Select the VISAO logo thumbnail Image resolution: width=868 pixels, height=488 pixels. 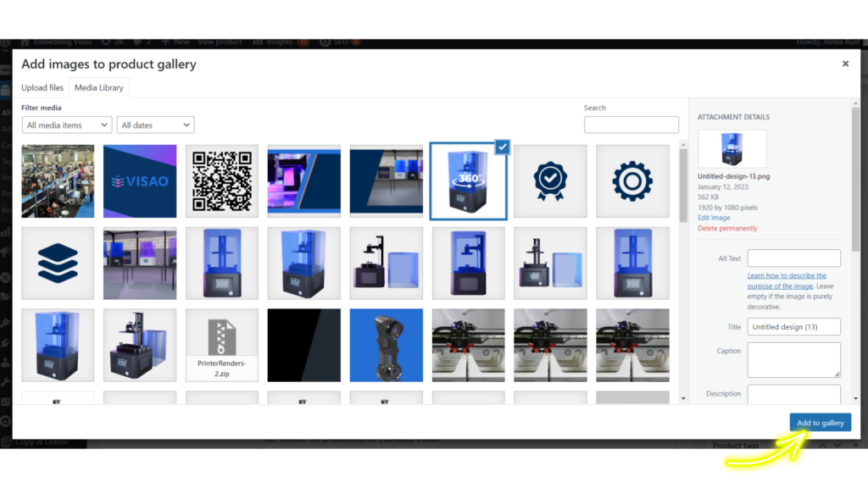click(140, 181)
